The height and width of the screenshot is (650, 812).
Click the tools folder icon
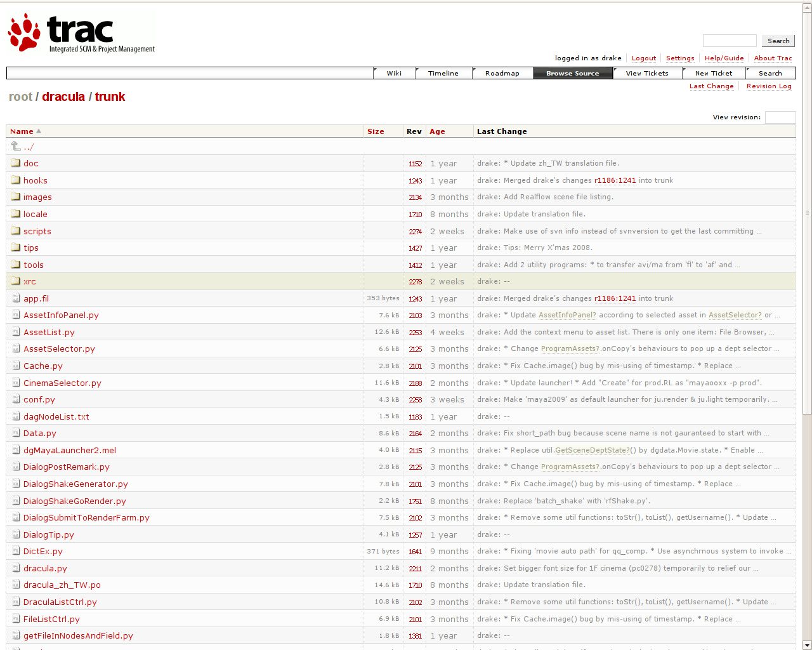point(16,265)
